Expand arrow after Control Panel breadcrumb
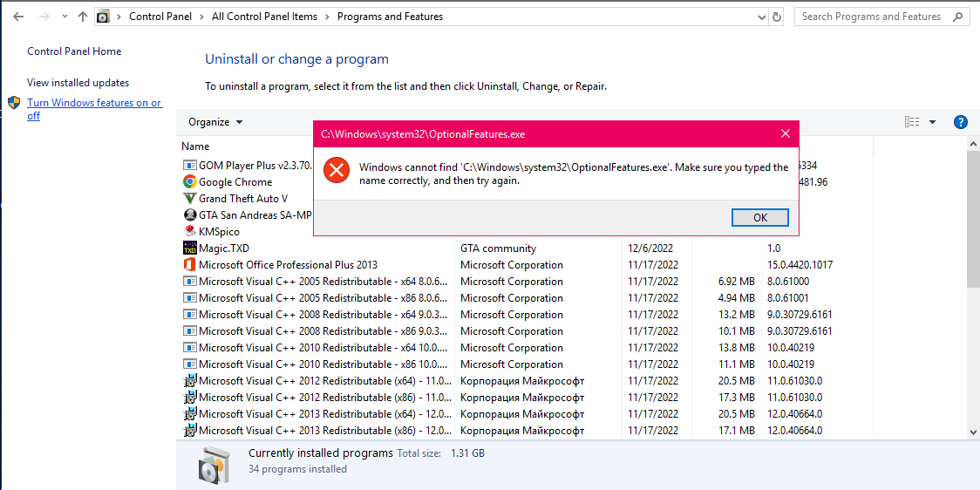Screen dimensions: 980x490 tap(201, 17)
